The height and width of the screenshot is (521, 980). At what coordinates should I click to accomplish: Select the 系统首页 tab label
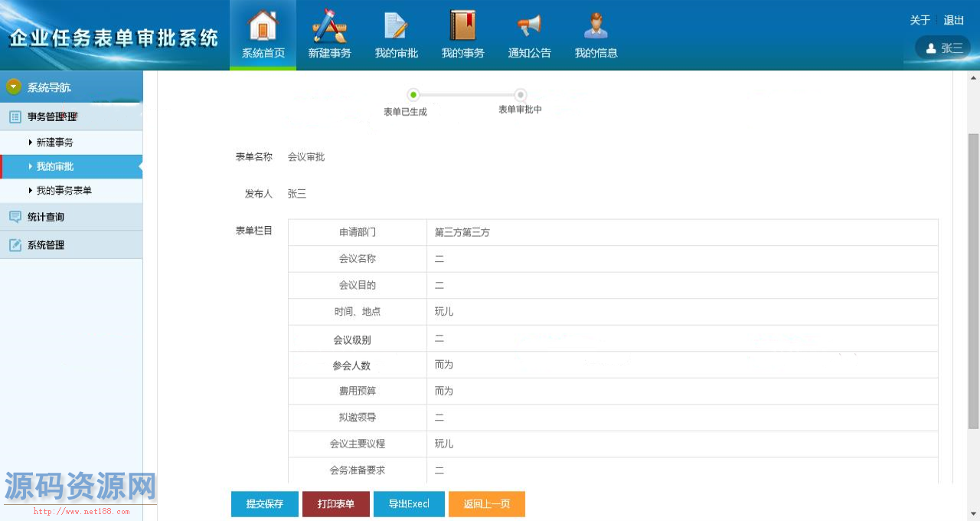(x=263, y=54)
